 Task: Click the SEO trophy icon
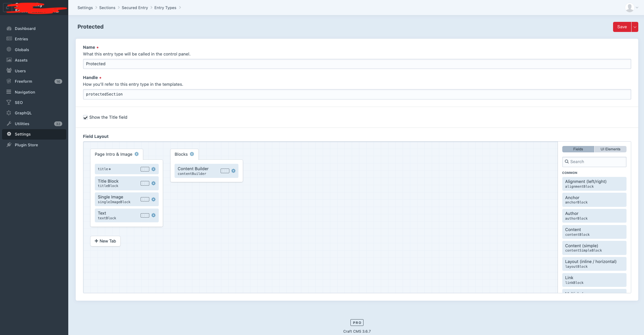pyautogui.click(x=9, y=102)
